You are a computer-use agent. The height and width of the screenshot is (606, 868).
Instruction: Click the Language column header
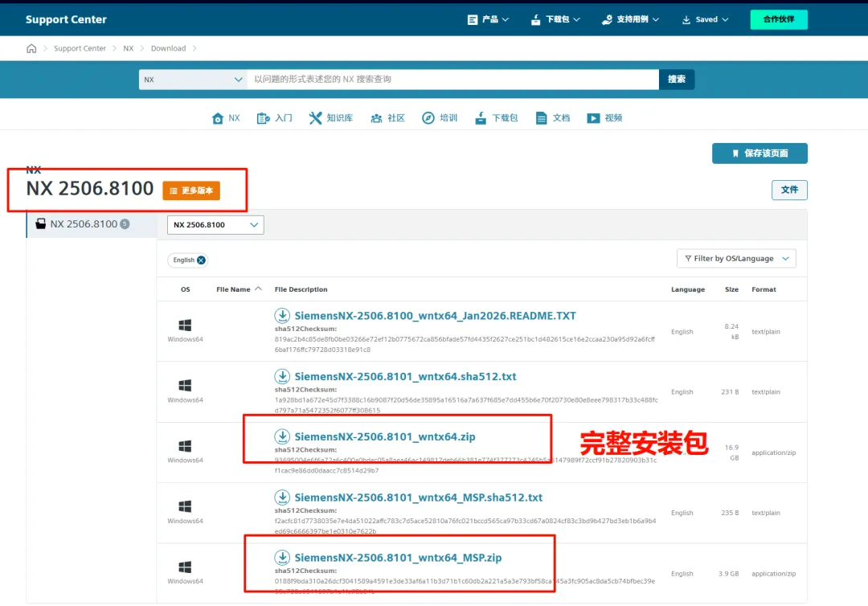pyautogui.click(x=687, y=289)
